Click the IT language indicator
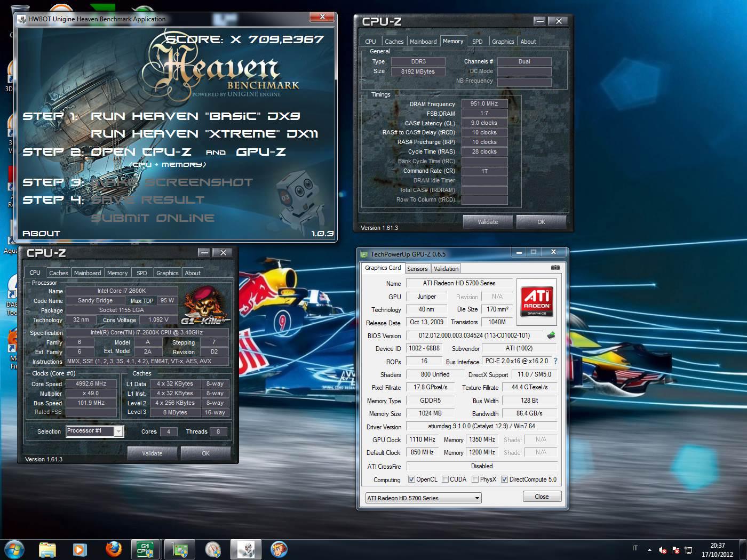This screenshot has height=560, width=747. click(x=635, y=548)
